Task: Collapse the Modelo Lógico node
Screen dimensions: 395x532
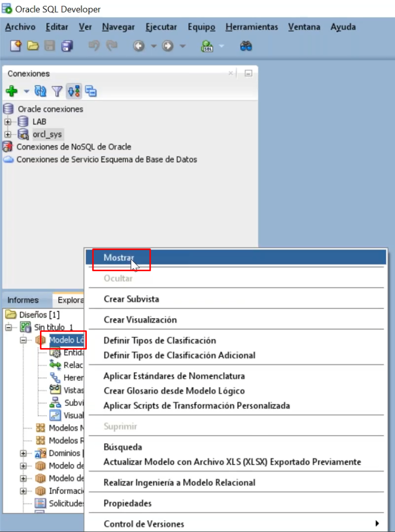Action: [23, 340]
